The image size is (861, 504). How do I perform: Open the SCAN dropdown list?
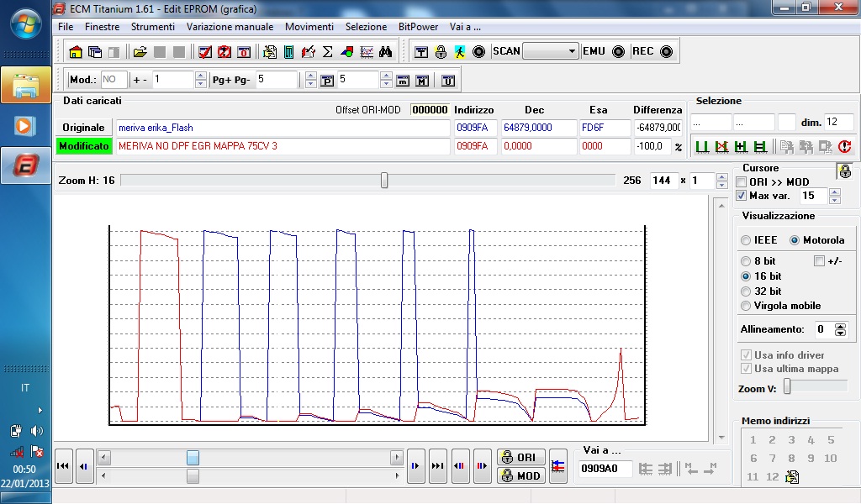tap(572, 51)
